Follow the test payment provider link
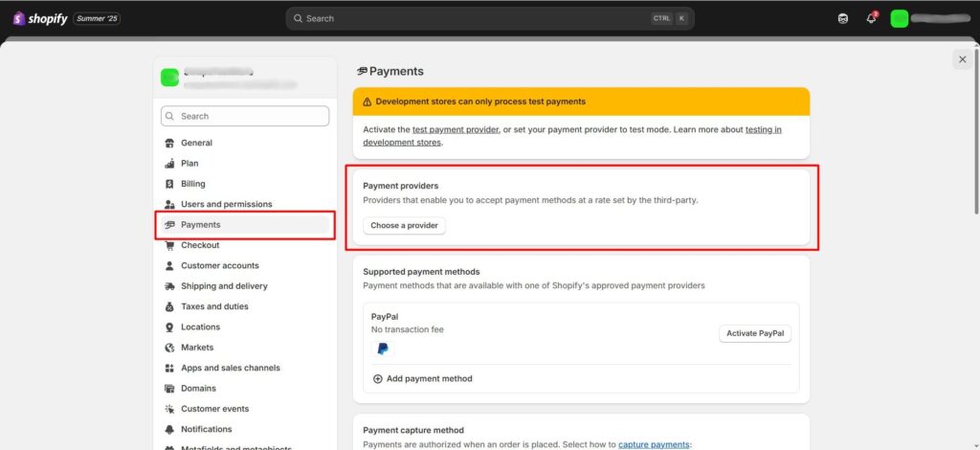980x450 pixels. point(456,129)
